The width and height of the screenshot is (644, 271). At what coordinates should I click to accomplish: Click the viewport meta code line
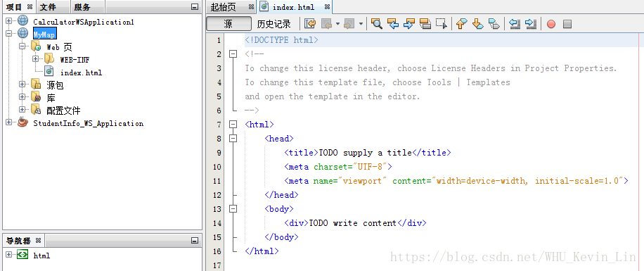pyautogui.click(x=456, y=180)
